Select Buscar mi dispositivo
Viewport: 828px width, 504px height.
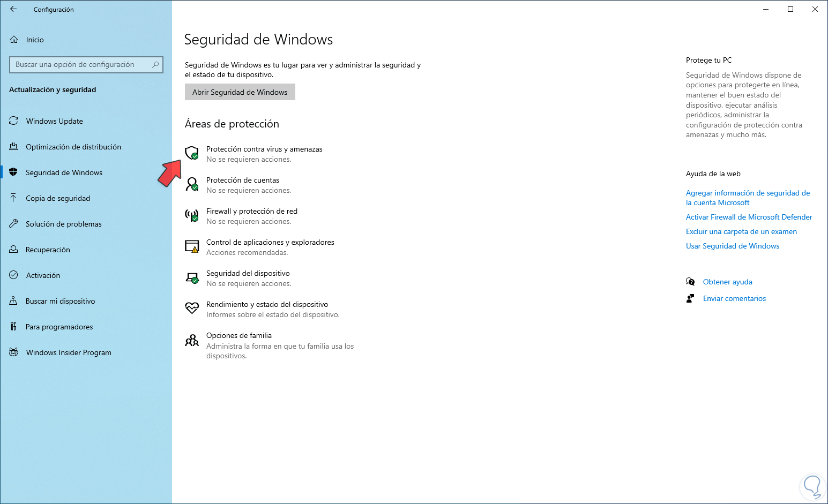click(61, 301)
